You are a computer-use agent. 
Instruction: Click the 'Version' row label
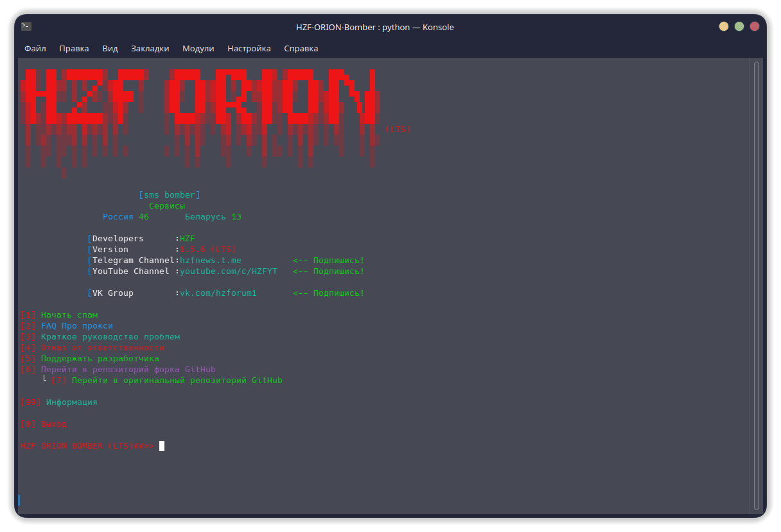(110, 249)
